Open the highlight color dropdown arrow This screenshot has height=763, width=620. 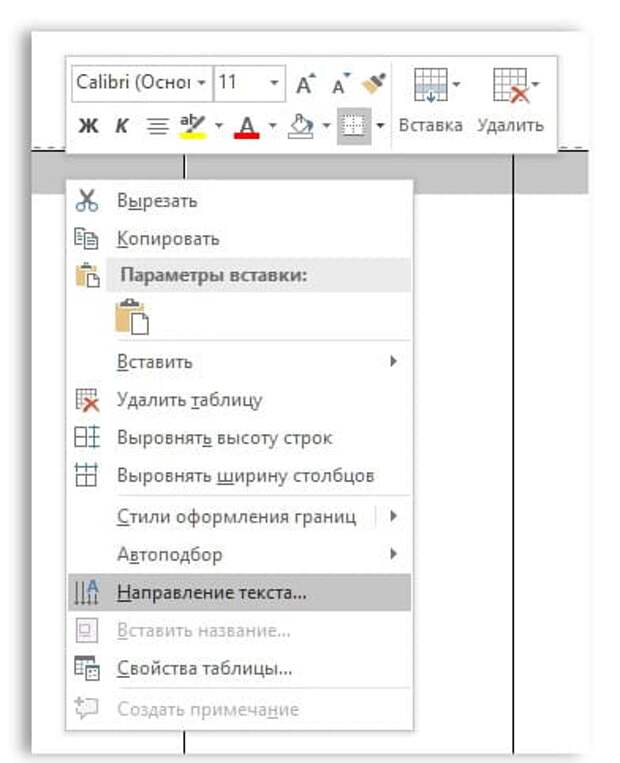(x=219, y=126)
